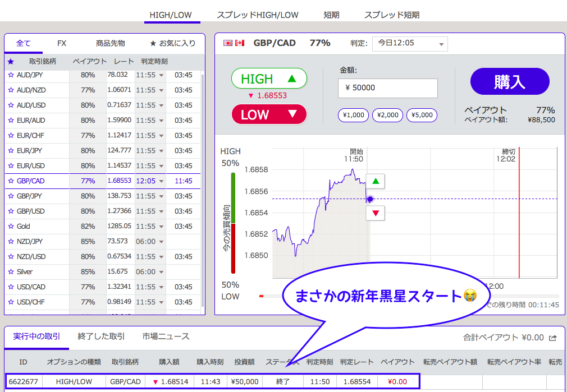Favorite AUD/JPY with its star icon
Image resolution: width=567 pixels, height=392 pixels.
[11, 75]
